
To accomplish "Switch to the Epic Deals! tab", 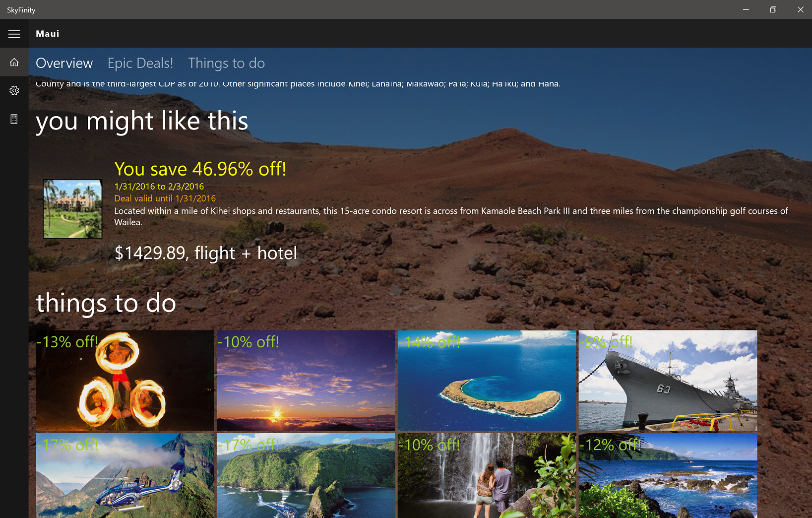I will [x=140, y=63].
